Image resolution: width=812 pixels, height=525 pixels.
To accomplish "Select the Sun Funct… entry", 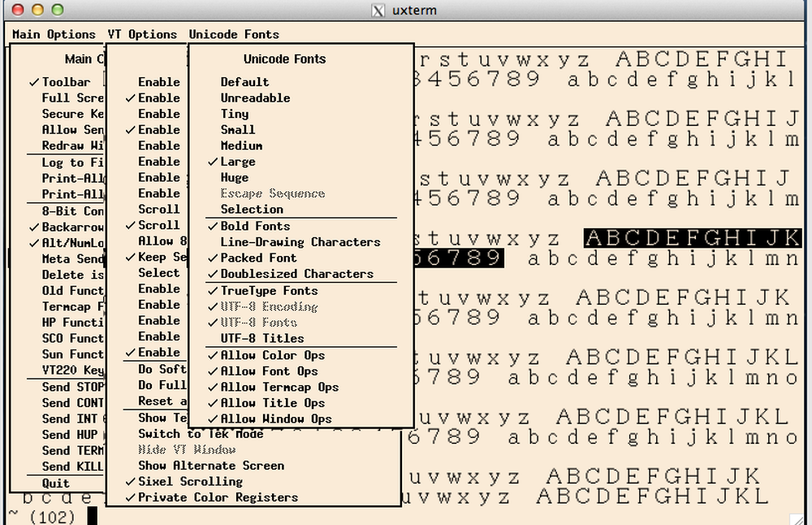I will (72, 354).
